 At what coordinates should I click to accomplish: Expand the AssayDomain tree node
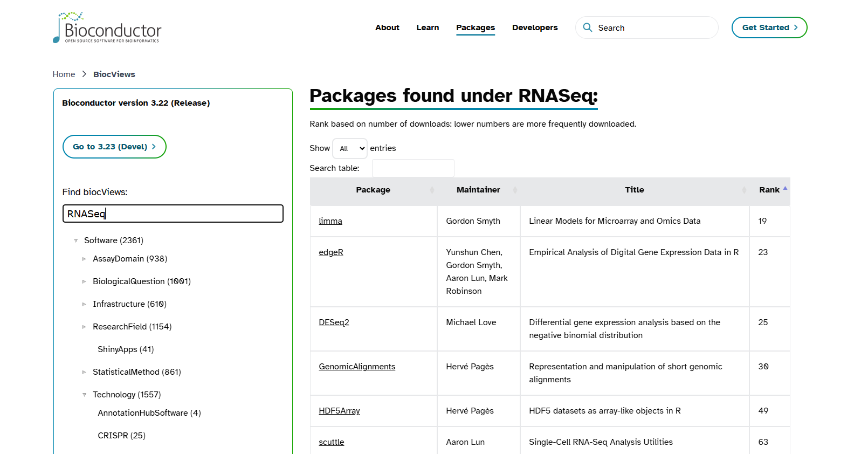(x=84, y=259)
